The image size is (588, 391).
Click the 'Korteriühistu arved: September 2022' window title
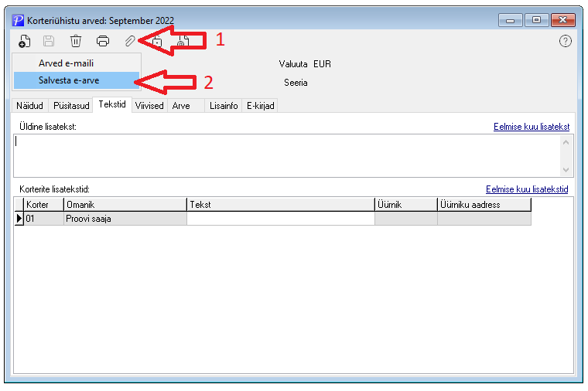[x=101, y=20]
